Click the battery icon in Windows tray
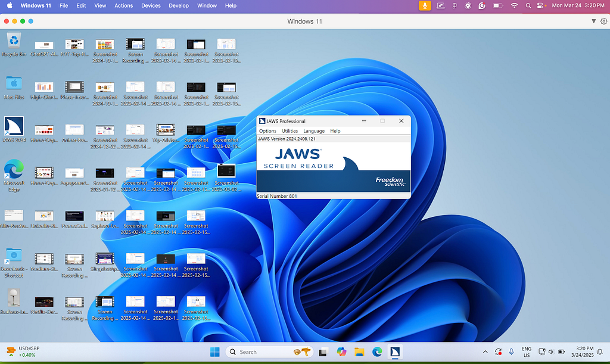The image size is (610, 364). pos(561,351)
